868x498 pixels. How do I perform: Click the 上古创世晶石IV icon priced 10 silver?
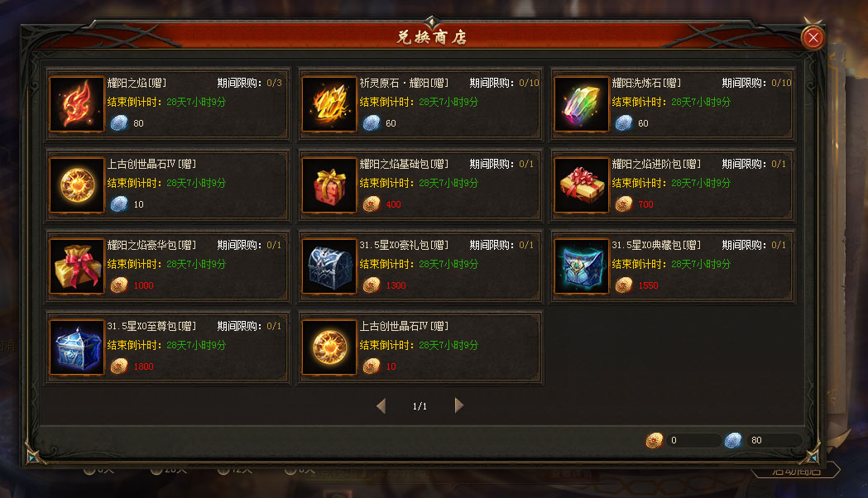coord(77,185)
